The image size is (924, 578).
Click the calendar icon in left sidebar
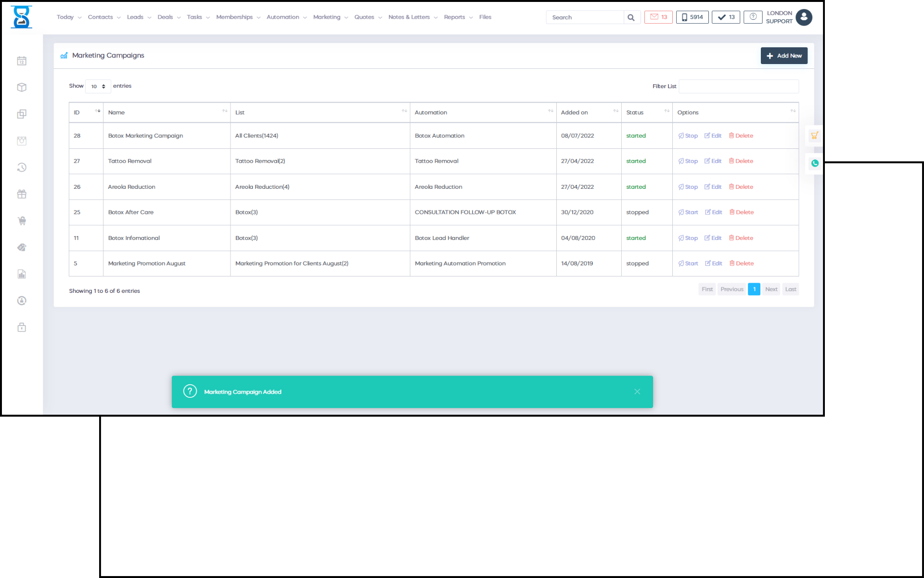tap(22, 61)
